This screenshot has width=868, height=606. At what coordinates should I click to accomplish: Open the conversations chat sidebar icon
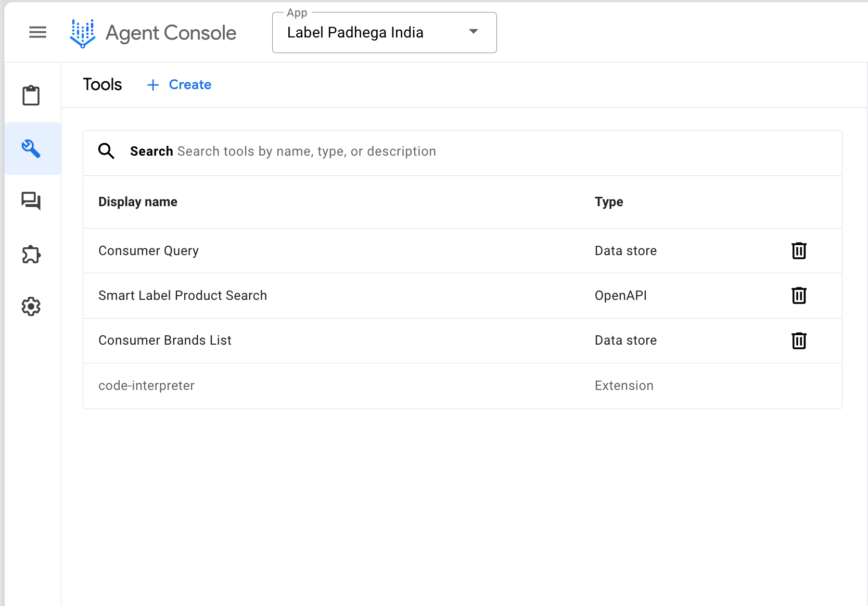(x=31, y=201)
